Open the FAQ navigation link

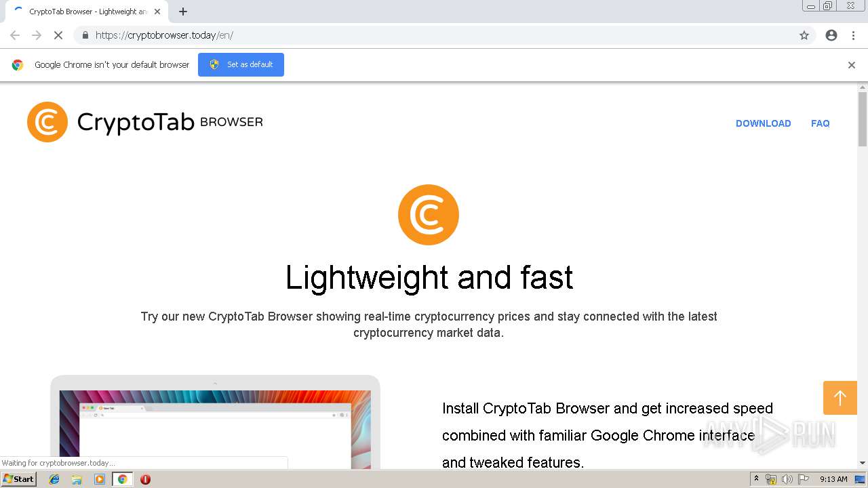pyautogui.click(x=821, y=123)
